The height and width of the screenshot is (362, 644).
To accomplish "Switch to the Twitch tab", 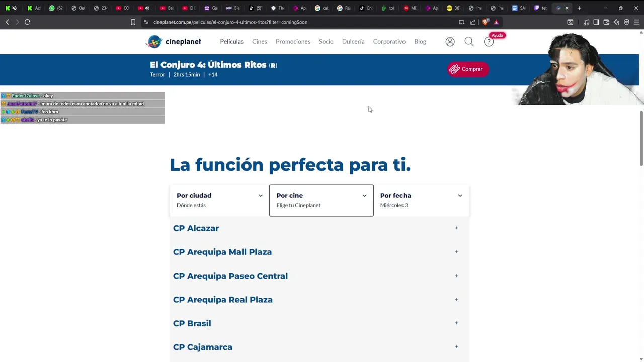I will (x=541, y=8).
